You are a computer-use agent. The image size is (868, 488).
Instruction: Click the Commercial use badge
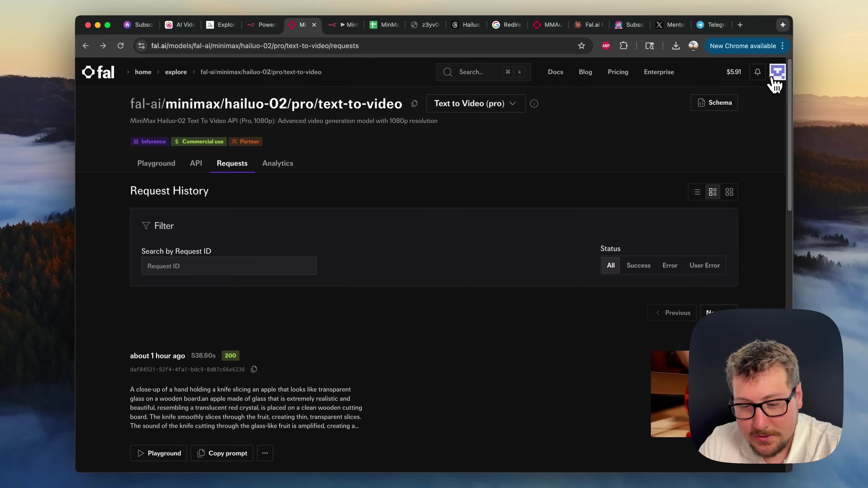(x=199, y=141)
